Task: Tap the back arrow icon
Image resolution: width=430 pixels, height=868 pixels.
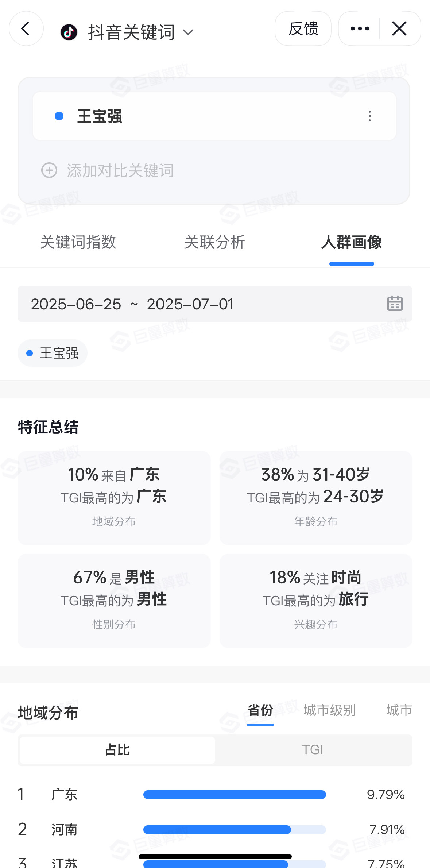Action: click(26, 28)
